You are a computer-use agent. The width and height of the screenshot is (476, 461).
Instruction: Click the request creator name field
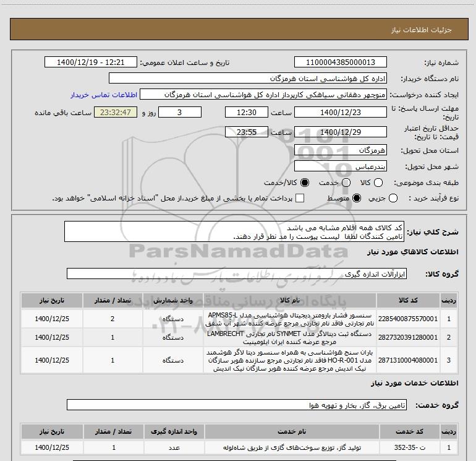pyautogui.click(x=263, y=95)
